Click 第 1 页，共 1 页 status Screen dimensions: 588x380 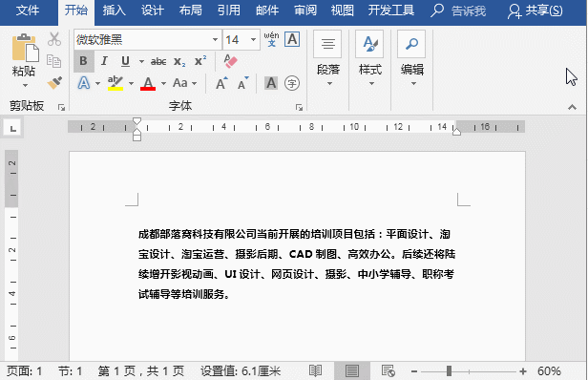(x=141, y=371)
